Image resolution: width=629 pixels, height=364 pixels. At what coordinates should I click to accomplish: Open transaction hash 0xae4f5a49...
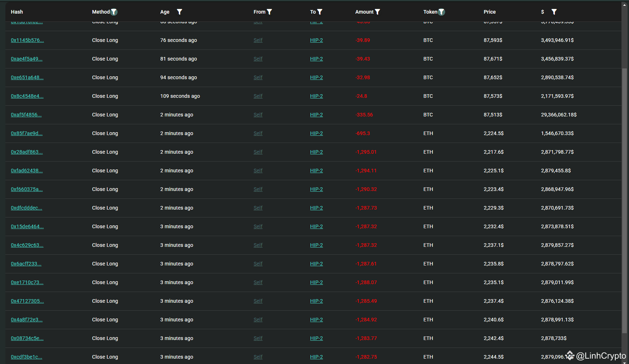(27, 59)
